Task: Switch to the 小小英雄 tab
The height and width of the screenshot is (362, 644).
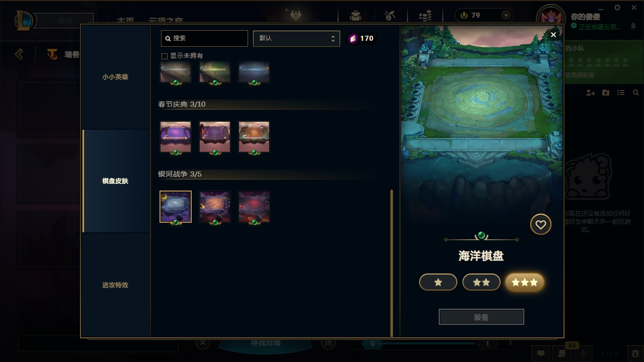Action: point(115,77)
